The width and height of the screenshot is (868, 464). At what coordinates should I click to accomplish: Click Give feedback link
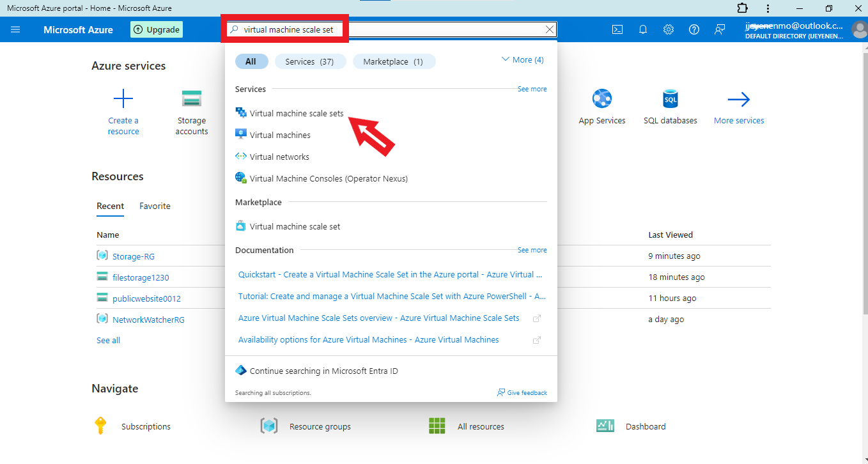point(522,392)
